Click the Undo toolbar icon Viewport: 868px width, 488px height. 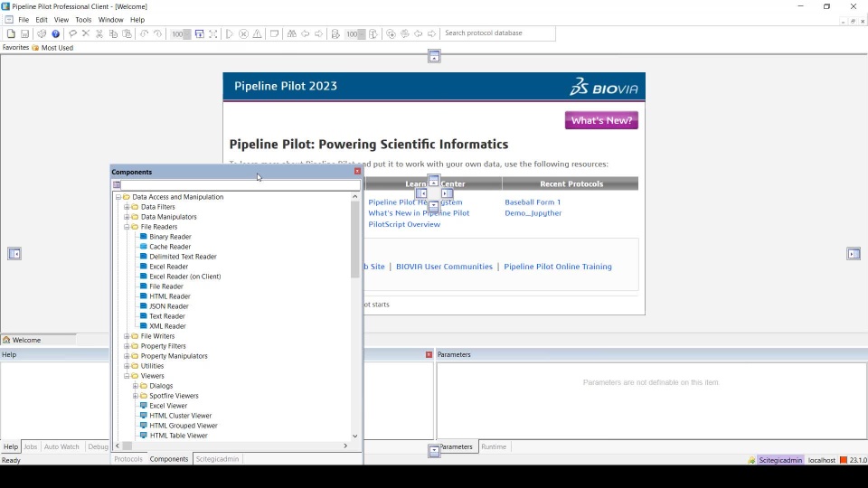(144, 33)
